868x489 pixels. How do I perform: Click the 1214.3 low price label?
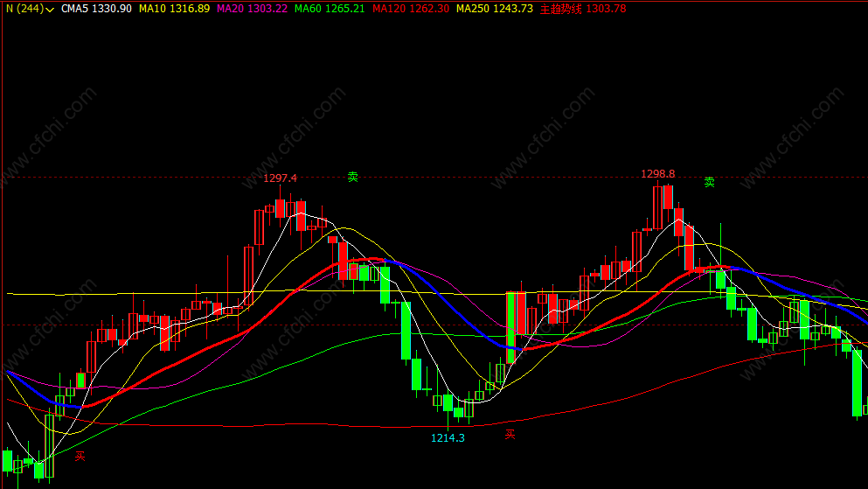[x=448, y=438]
